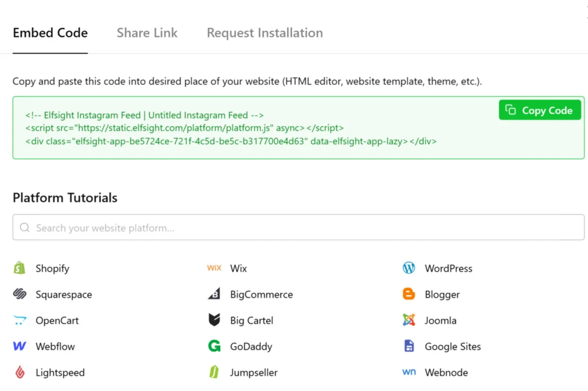Click the WordPress logo icon
This screenshot has width=588, height=391.
pyautogui.click(x=409, y=268)
